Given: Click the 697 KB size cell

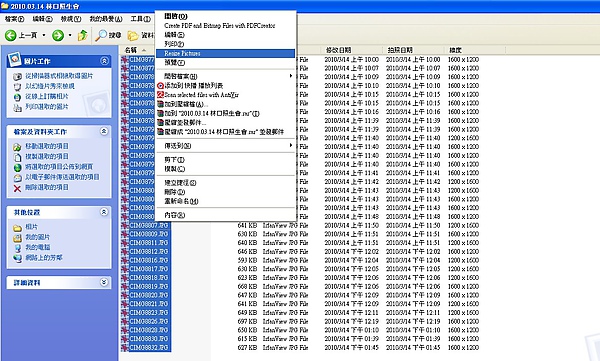Looking at the screenshot, I should [x=247, y=322].
